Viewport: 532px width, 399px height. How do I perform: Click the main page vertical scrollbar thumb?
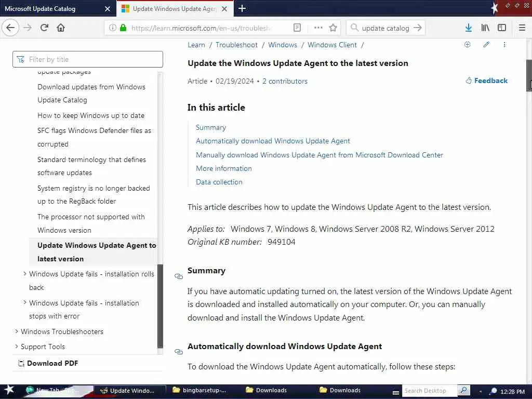pyautogui.click(x=529, y=75)
